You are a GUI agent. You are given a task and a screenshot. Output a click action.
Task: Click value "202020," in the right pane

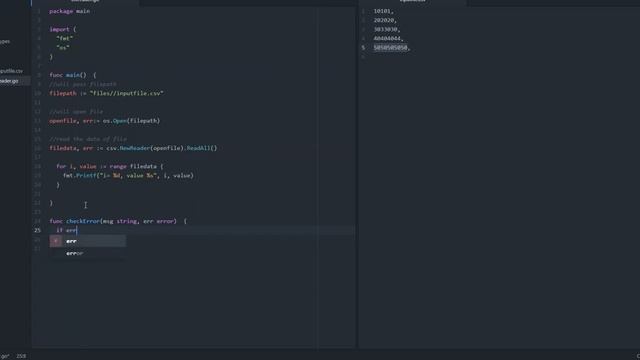(x=385, y=20)
